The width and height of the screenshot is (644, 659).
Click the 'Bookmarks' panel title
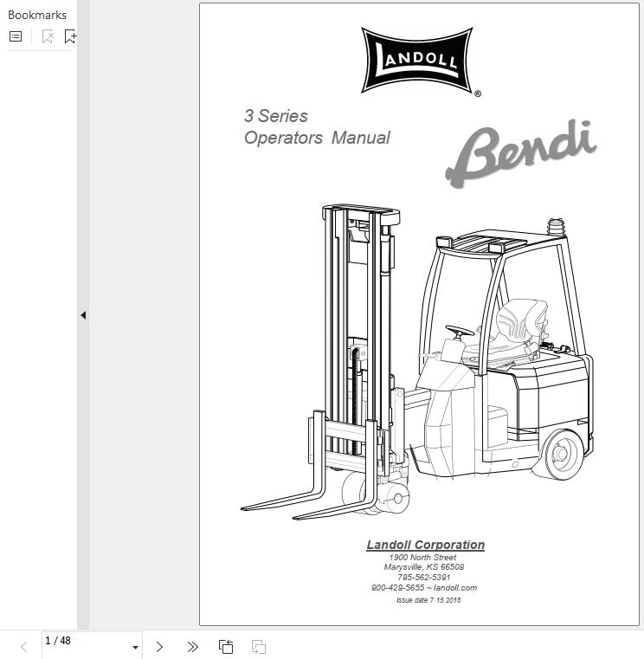click(x=37, y=15)
